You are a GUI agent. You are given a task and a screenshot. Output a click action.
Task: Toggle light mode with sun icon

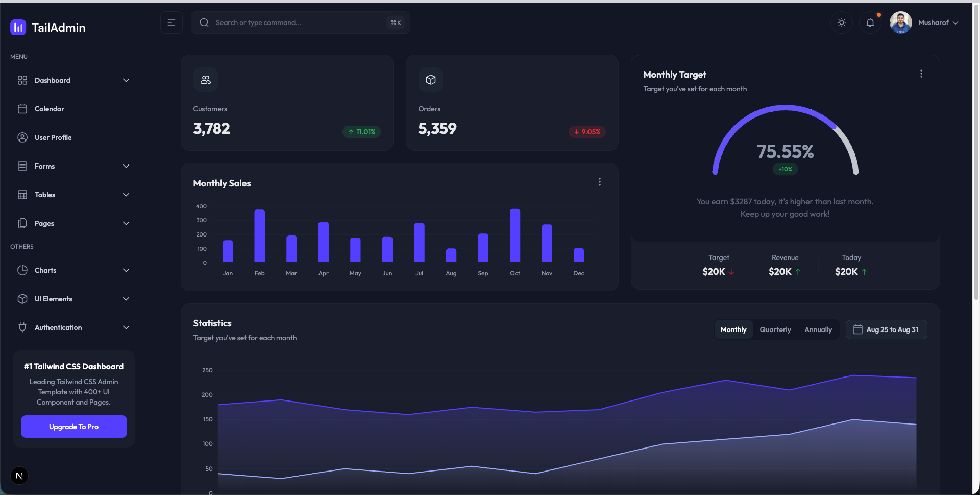(x=842, y=22)
